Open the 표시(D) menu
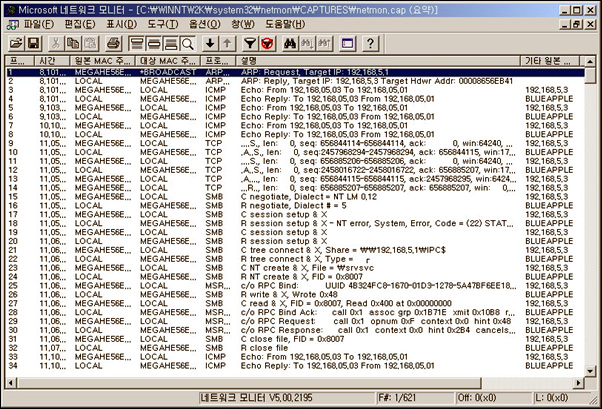The image size is (602, 409). [121, 24]
